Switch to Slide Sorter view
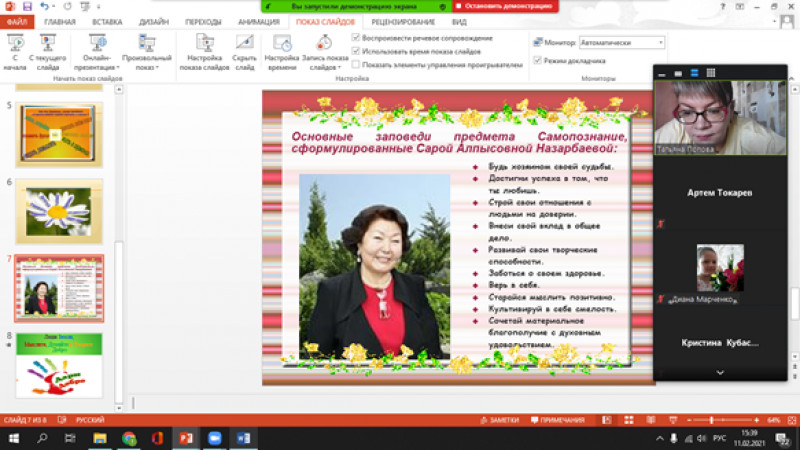 (629, 420)
